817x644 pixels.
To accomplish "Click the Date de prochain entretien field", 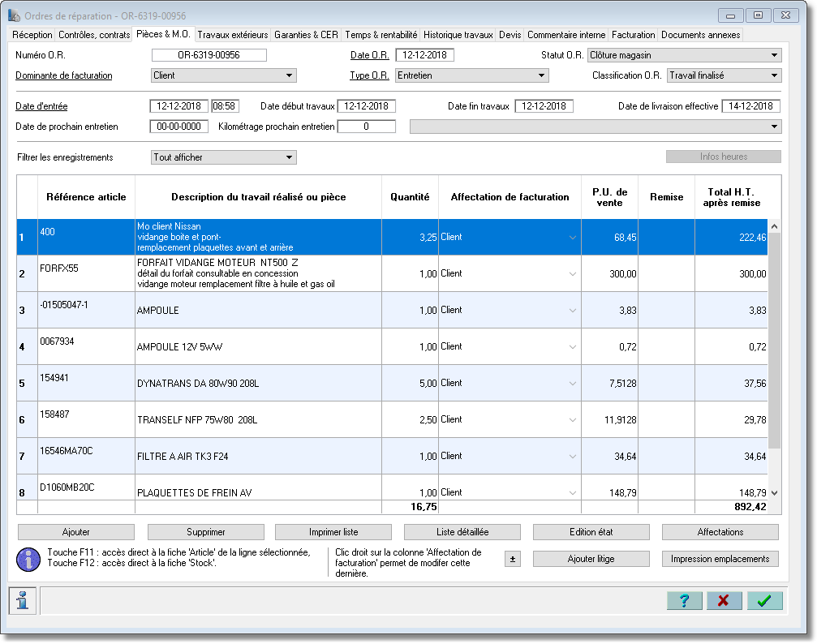I will 178,127.
